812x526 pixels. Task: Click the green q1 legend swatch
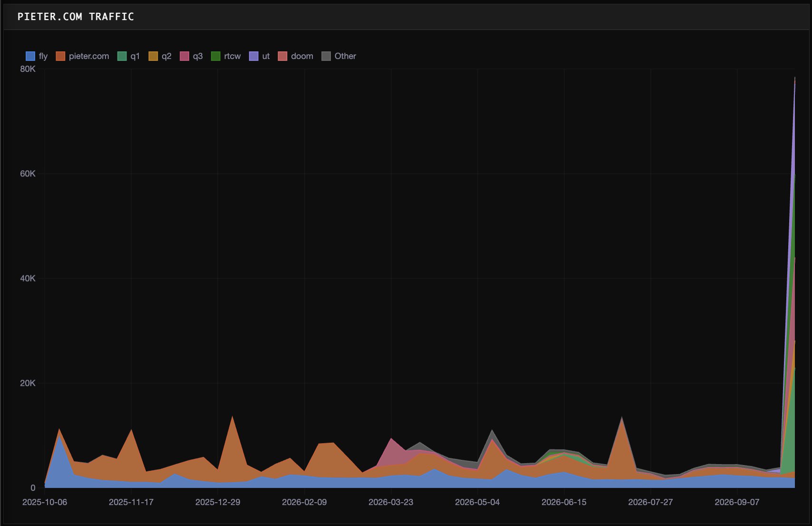click(x=122, y=56)
